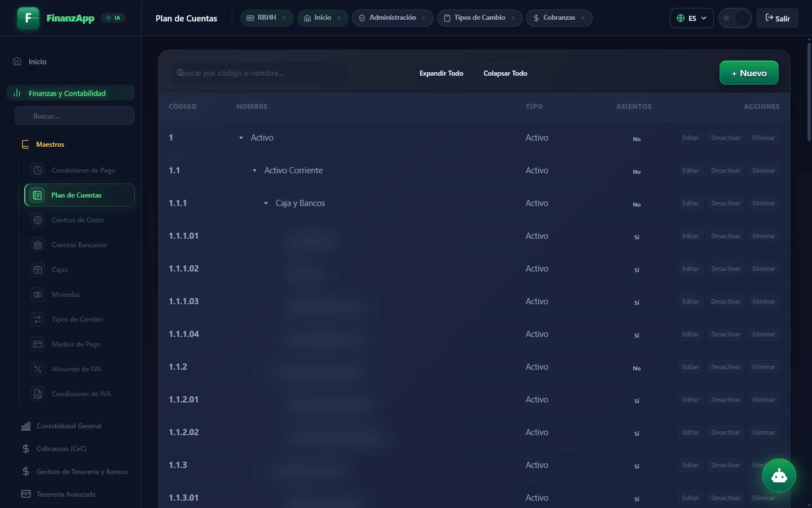Open the IA badge next to FinanzApp
The image size is (812, 508).
point(113,18)
